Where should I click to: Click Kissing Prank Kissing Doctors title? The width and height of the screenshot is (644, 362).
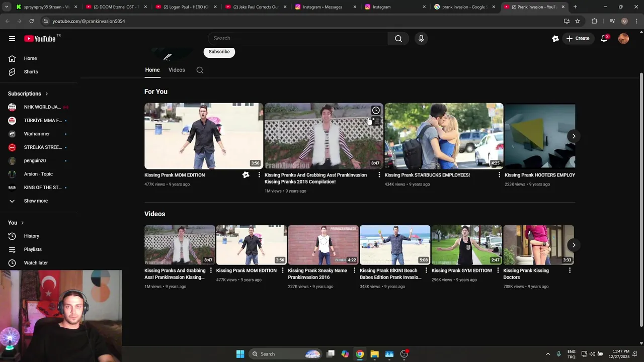click(x=526, y=274)
